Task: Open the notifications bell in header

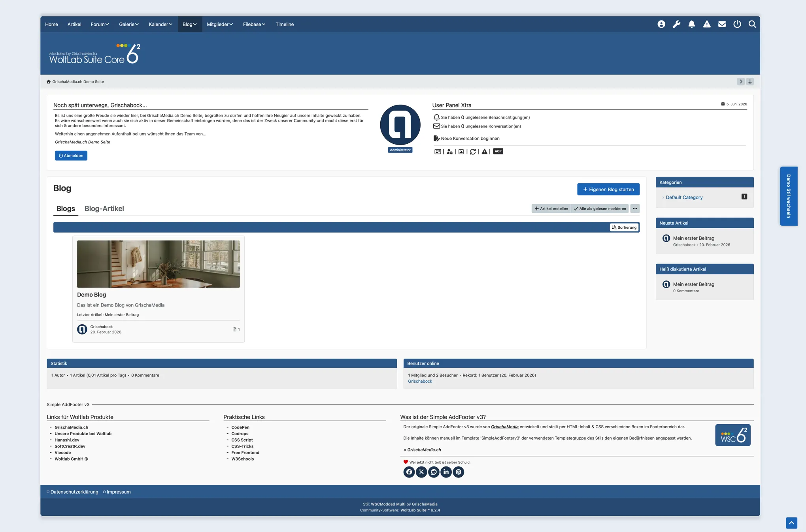Action: (691, 24)
